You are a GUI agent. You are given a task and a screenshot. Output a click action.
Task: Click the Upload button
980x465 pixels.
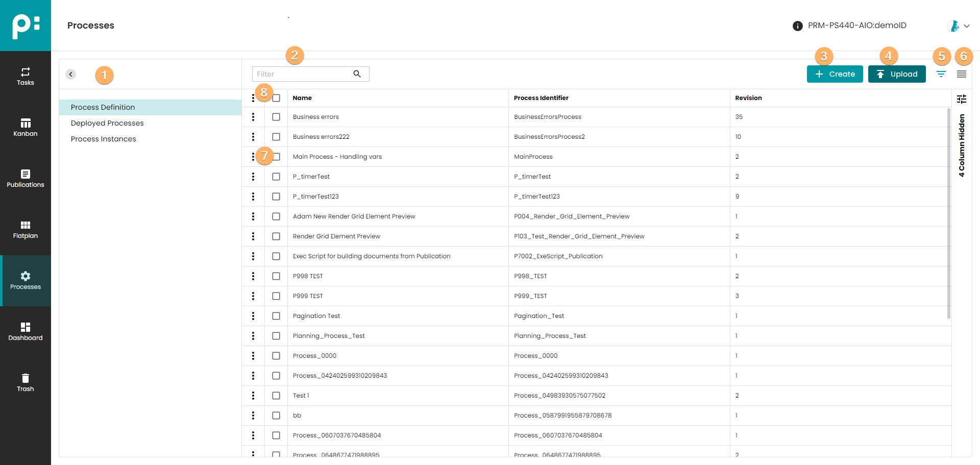[897, 74]
